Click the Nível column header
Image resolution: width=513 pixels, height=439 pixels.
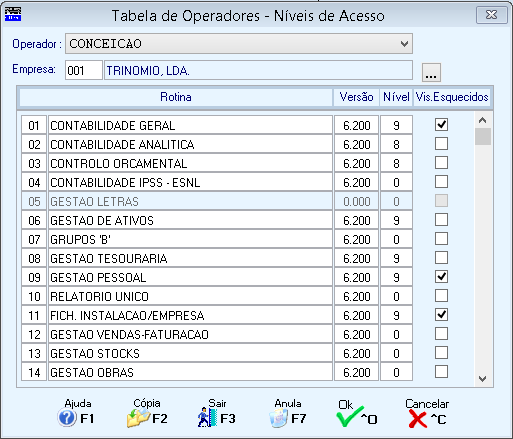pyautogui.click(x=396, y=97)
